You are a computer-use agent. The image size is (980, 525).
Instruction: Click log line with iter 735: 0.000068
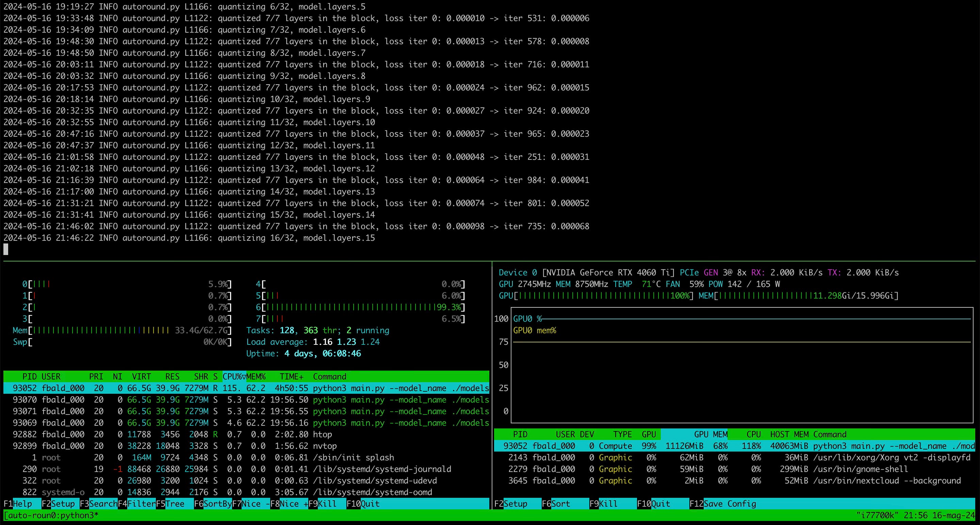pyautogui.click(x=296, y=226)
